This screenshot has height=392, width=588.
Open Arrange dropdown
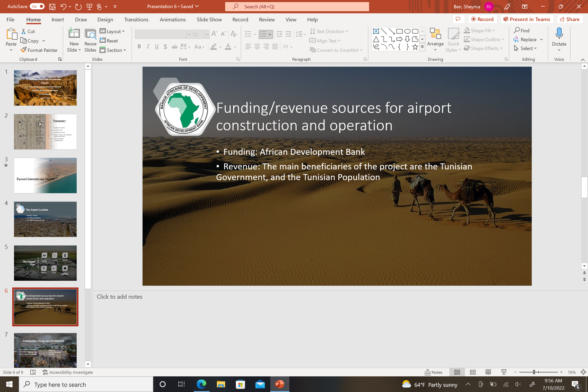pos(435,40)
